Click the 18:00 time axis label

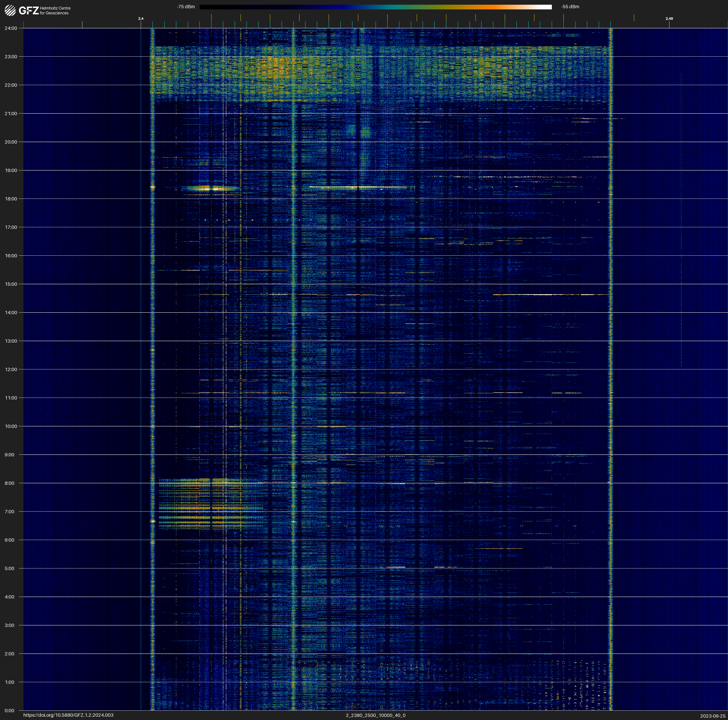coord(11,199)
